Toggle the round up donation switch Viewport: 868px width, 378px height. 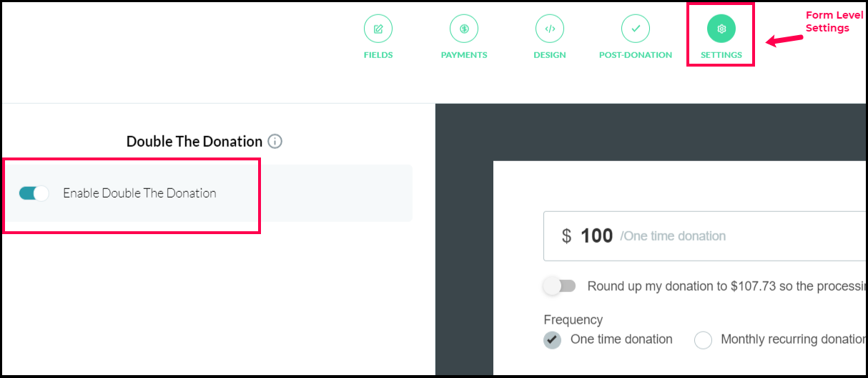tap(559, 286)
